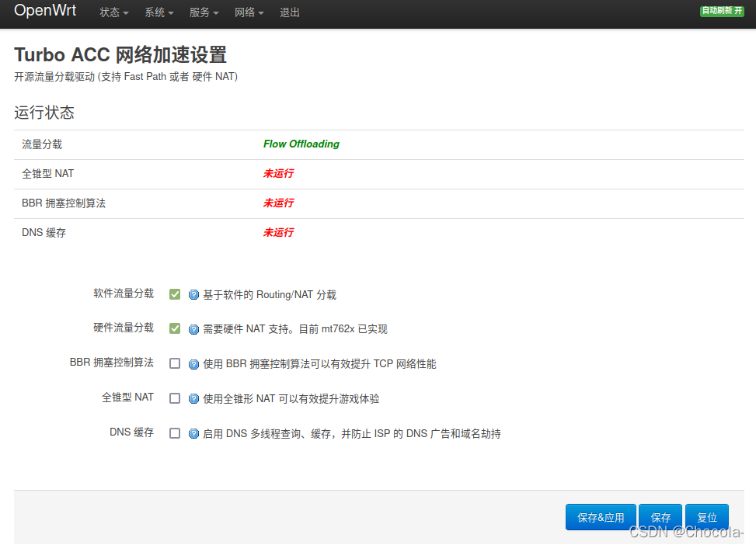Image resolution: width=756 pixels, height=545 pixels.
Task: Toggle the 自动刷新 开 badge
Action: point(722,11)
